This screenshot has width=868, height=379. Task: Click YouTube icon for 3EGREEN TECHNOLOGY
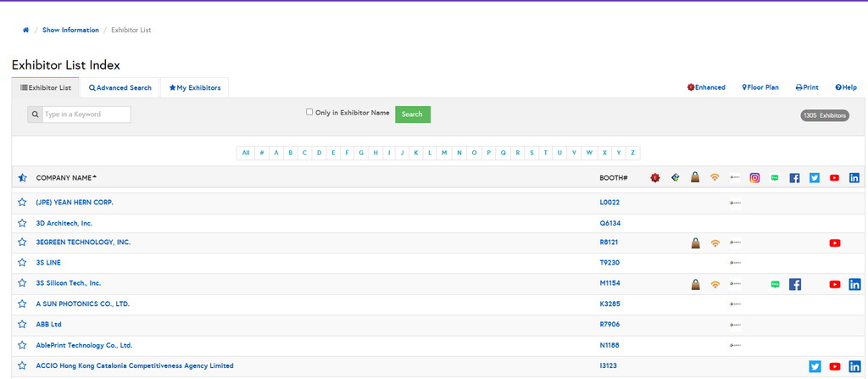[835, 242]
